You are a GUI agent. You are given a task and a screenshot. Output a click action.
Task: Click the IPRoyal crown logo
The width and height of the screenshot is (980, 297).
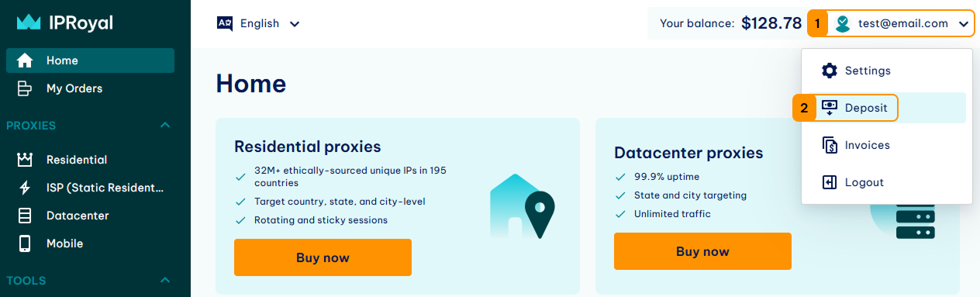28,23
